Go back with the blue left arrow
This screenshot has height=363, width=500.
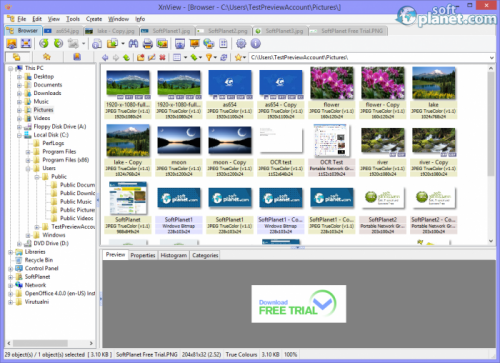105,58
